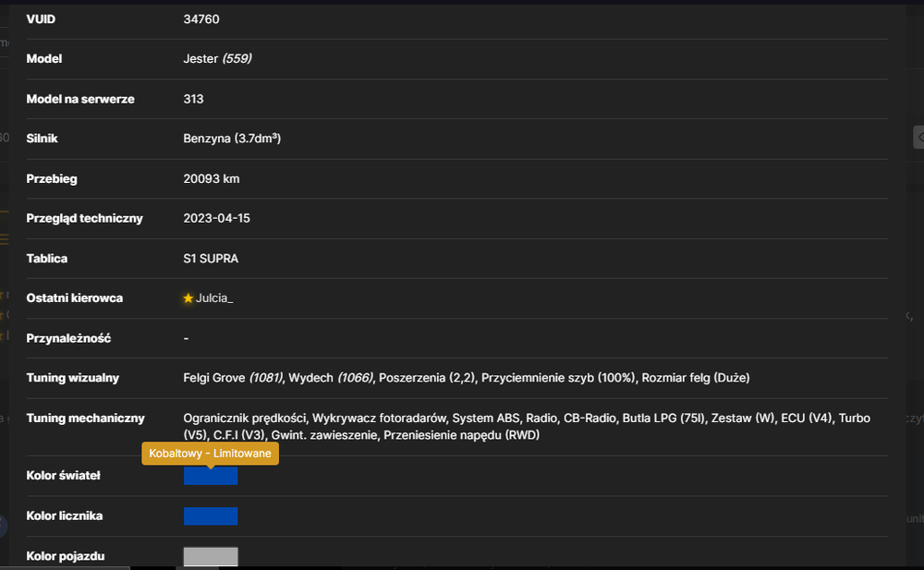Click the Kolor pojazdu label

click(66, 556)
